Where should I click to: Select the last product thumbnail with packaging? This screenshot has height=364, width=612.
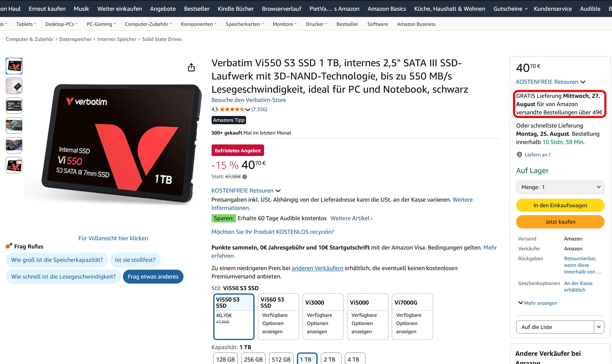coord(14,165)
